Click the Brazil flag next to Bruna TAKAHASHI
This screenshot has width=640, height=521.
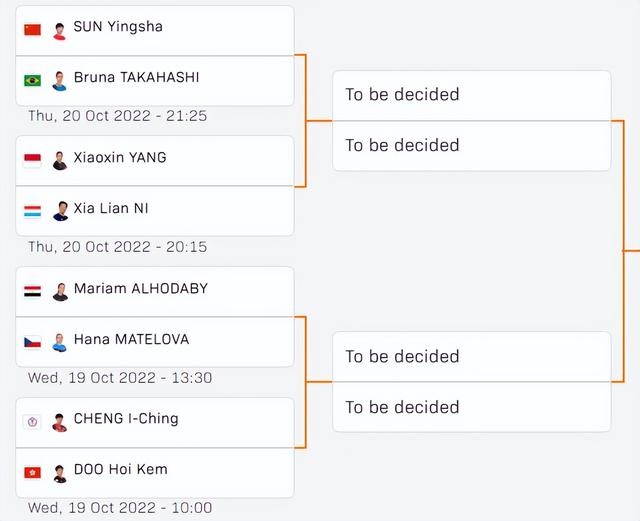point(32,80)
